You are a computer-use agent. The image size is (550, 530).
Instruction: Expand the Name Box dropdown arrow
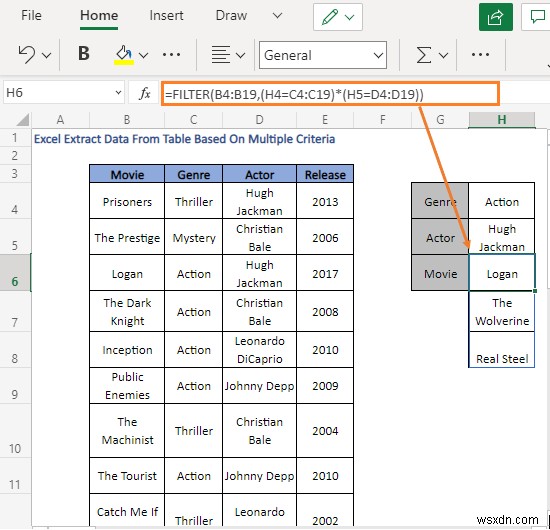click(118, 93)
